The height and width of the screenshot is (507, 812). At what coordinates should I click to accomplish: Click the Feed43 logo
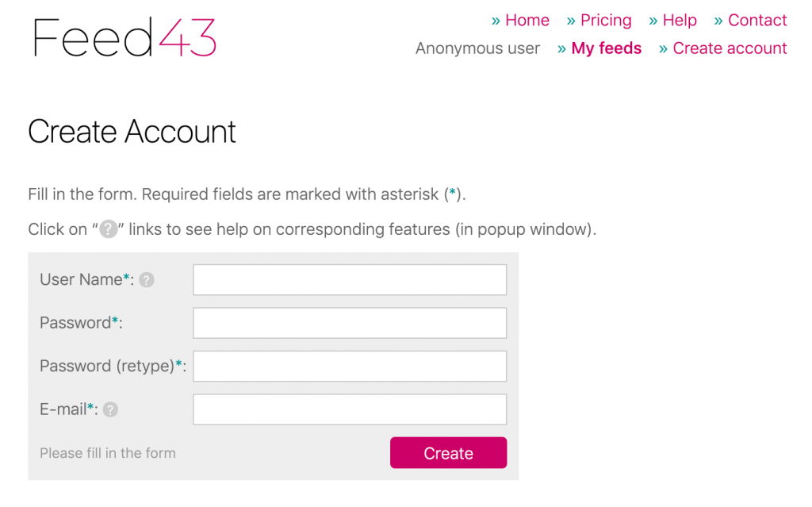click(x=124, y=37)
